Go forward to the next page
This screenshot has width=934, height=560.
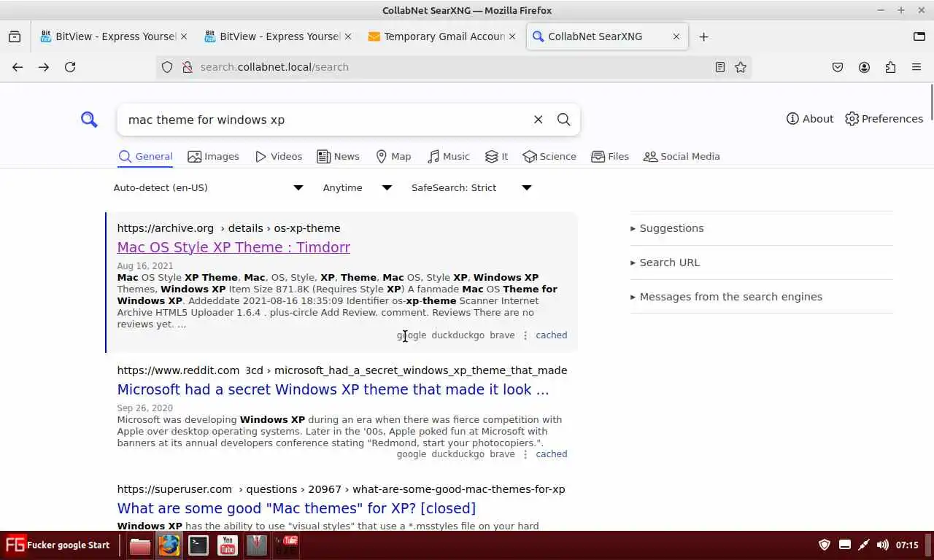[x=44, y=67]
